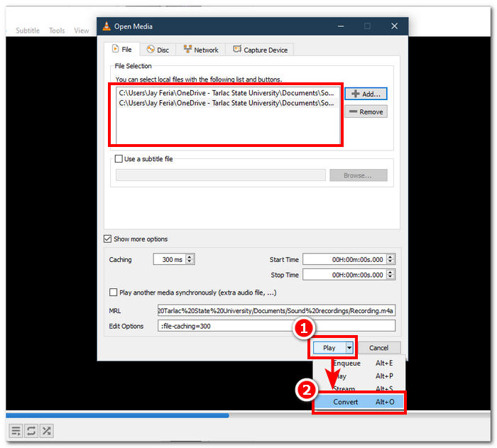Decrease the Caching value with down arrow
The width and height of the screenshot is (497, 448).
pyautogui.click(x=190, y=262)
